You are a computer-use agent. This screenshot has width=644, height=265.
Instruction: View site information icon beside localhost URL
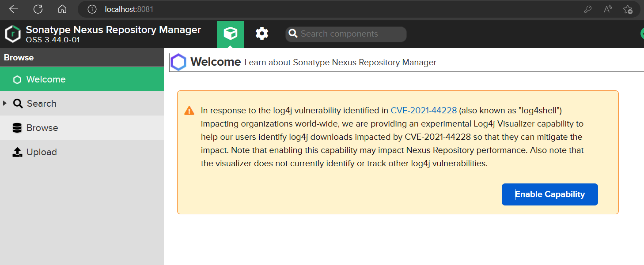point(91,9)
